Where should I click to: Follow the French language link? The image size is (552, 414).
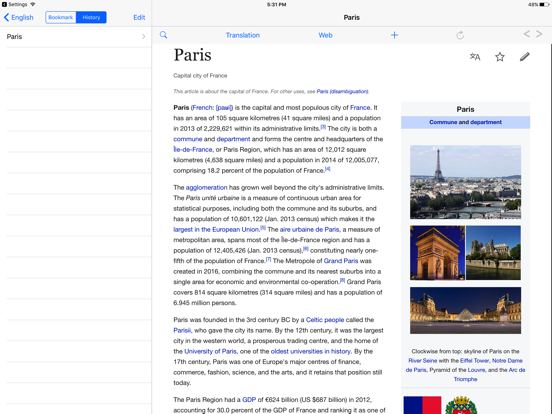point(203,108)
